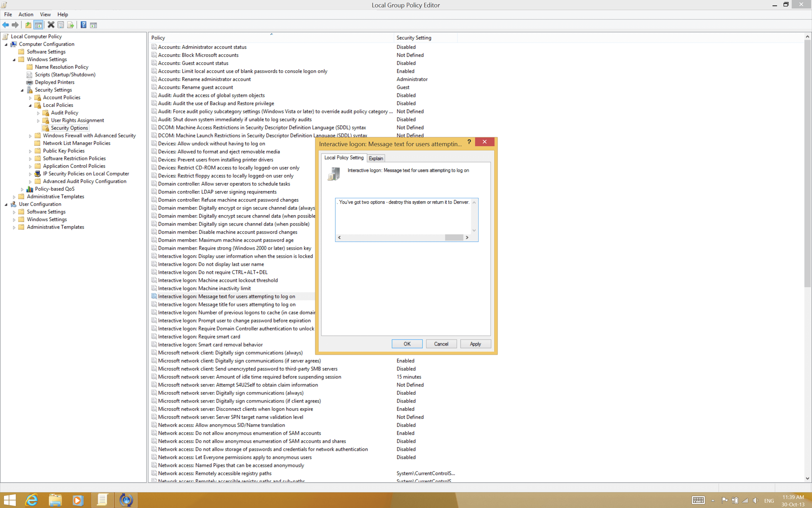Launch Internet Explorer from taskbar
812x508 pixels.
pyautogui.click(x=32, y=500)
